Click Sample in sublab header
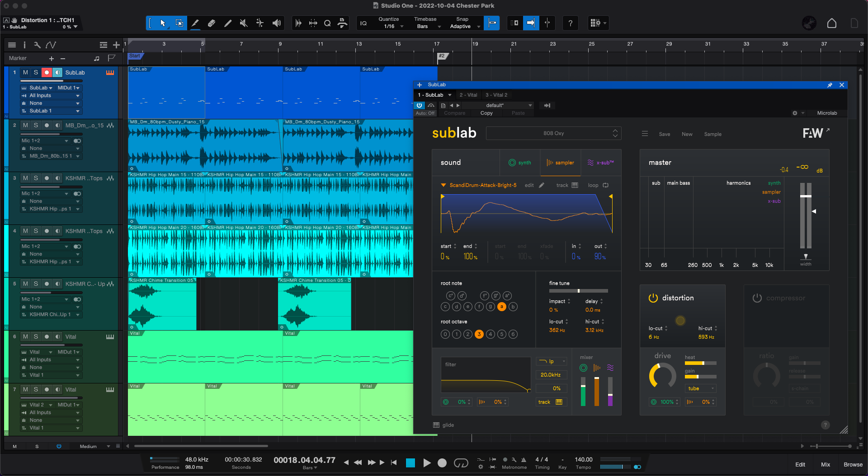Screen dimensions: 868x476 [713, 134]
